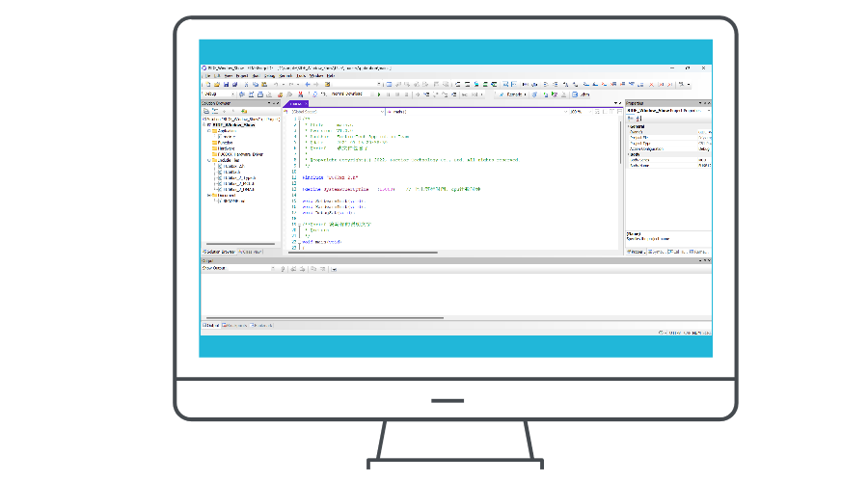The height and width of the screenshot is (482, 868).
Task: Click the Cut scissors toolbar icon
Action: pos(246,85)
